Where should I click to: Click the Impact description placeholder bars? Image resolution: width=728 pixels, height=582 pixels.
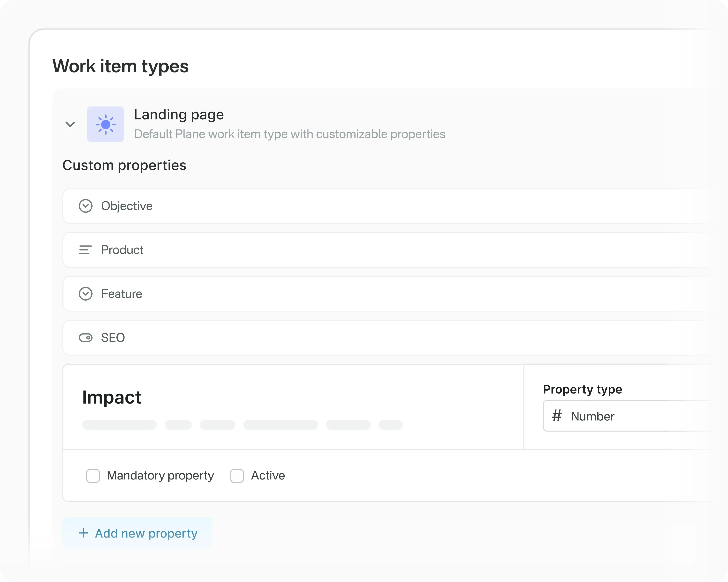(242, 425)
